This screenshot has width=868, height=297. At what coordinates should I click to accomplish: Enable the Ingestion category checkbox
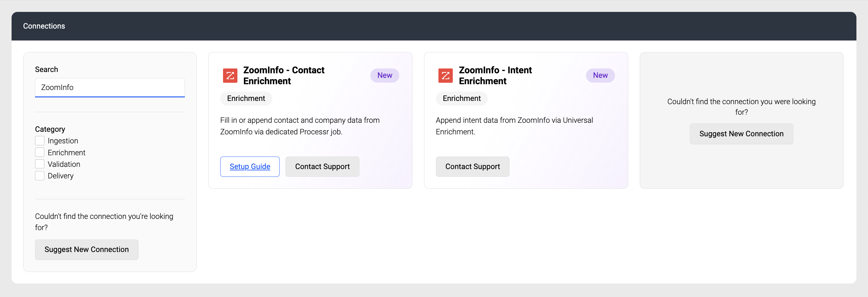pyautogui.click(x=40, y=141)
